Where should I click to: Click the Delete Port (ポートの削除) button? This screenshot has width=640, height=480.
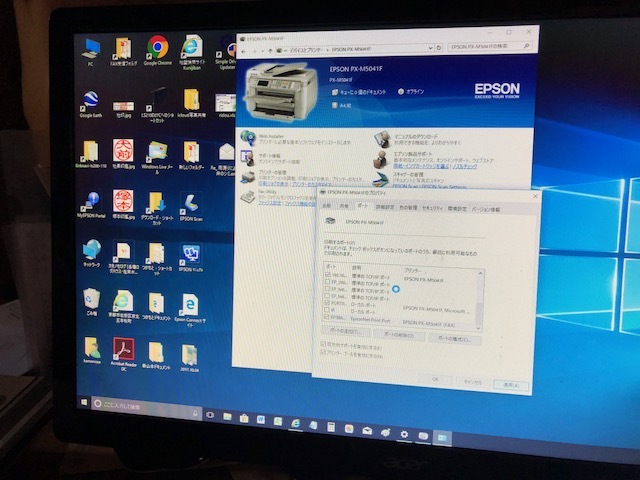coord(398,335)
